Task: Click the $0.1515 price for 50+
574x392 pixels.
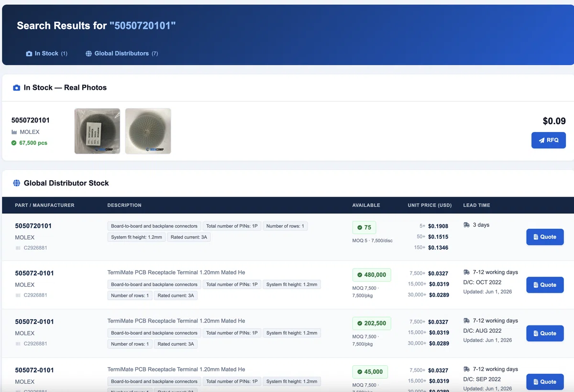Action: [438, 237]
